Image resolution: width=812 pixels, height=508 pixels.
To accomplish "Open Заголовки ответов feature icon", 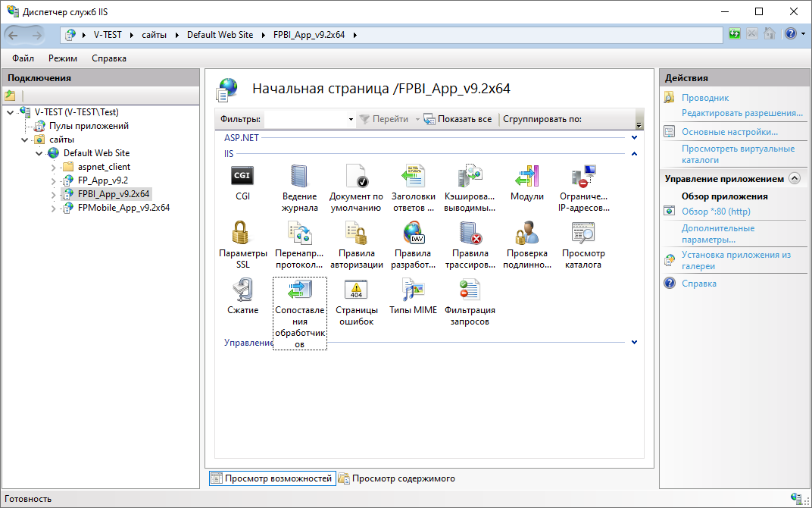I will [x=414, y=176].
